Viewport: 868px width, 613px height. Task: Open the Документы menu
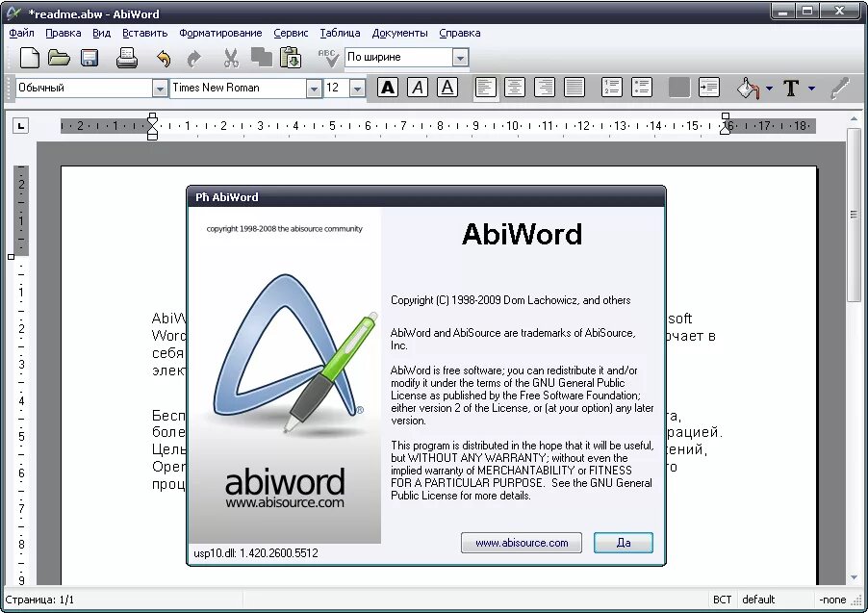(399, 34)
